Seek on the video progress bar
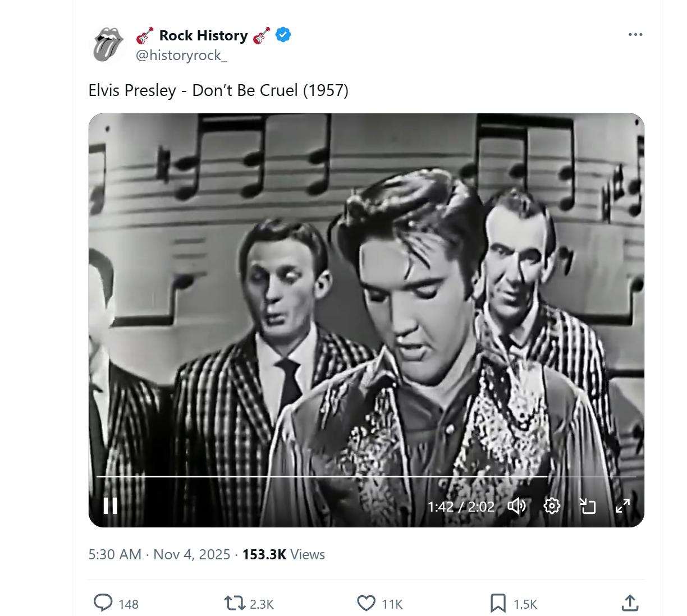This screenshot has width=687, height=616. pos(366,476)
